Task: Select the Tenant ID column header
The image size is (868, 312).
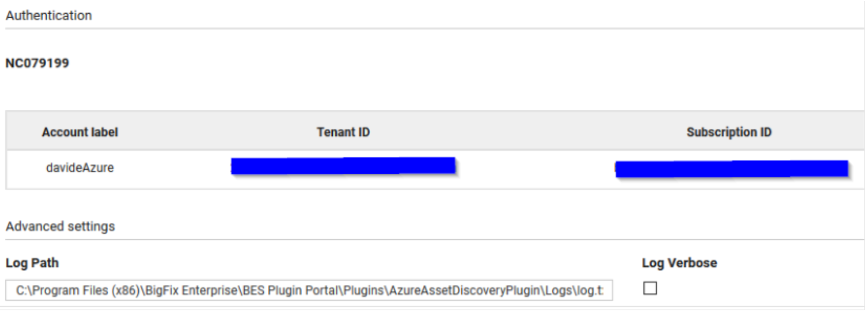Action: click(344, 132)
